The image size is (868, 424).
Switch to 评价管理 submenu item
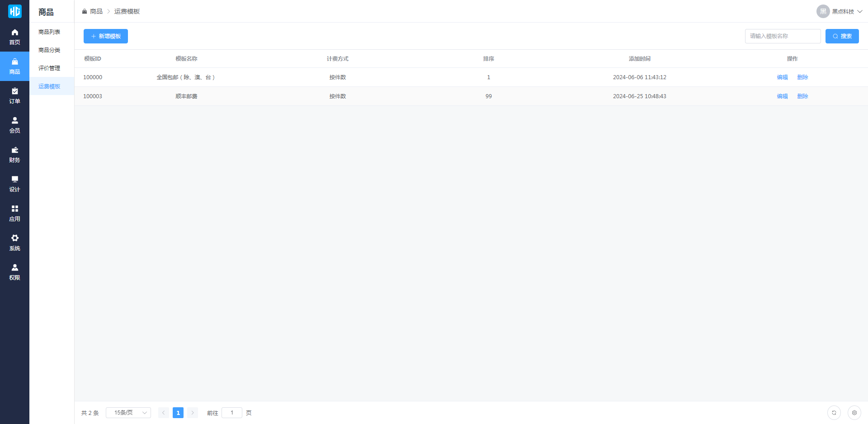[49, 68]
